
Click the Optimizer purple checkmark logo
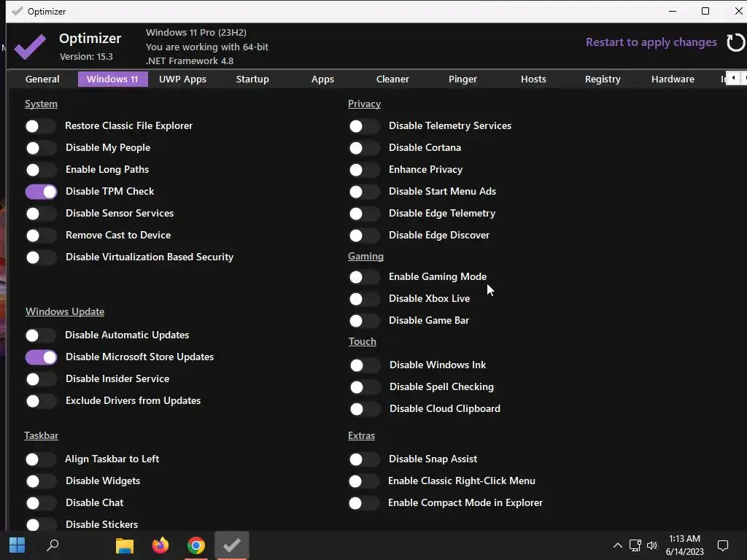[x=30, y=46]
